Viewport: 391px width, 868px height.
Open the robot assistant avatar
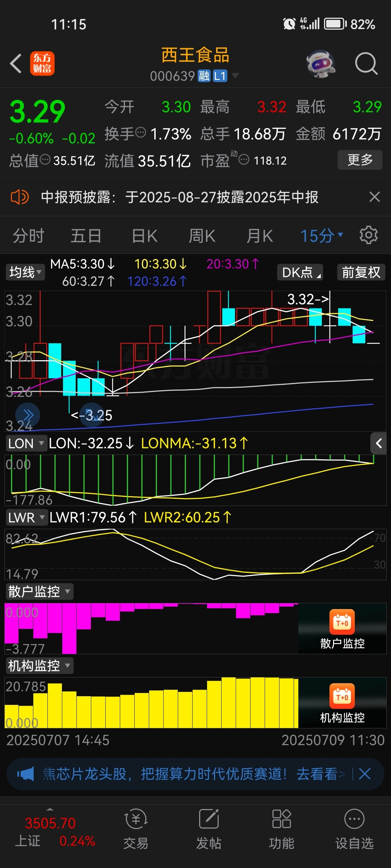tap(320, 64)
